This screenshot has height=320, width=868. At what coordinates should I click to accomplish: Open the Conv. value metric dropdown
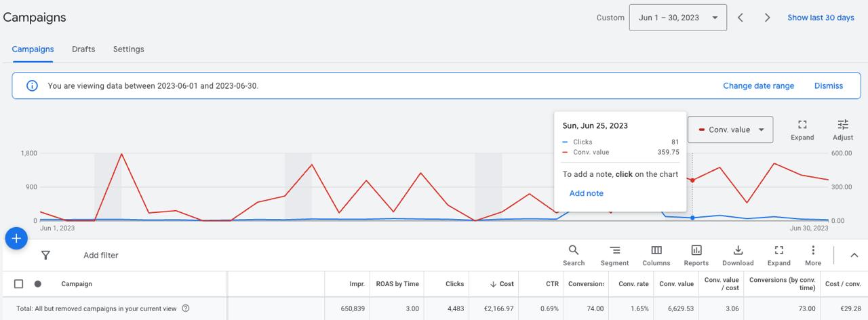[x=730, y=129]
